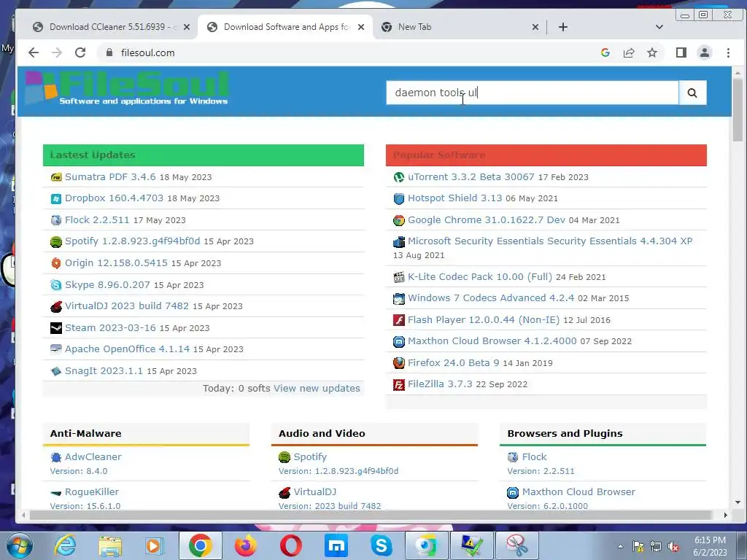The width and height of the screenshot is (747, 560).
Task: Open Flock in Browsers and Plugins
Action: [534, 456]
